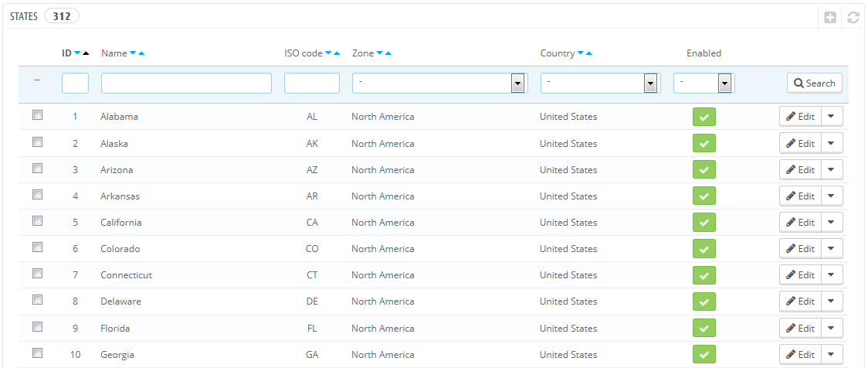
Task: Sort Country column descending arrow
Action: click(581, 53)
